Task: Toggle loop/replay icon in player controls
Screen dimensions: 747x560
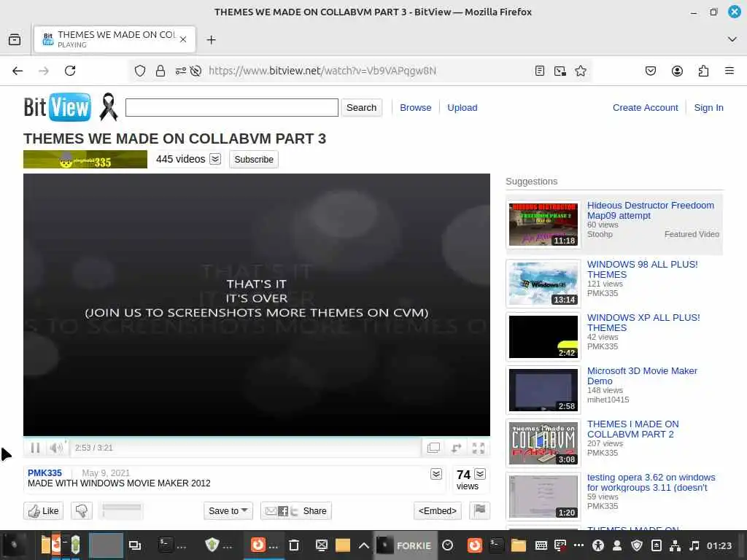Action: point(456,448)
